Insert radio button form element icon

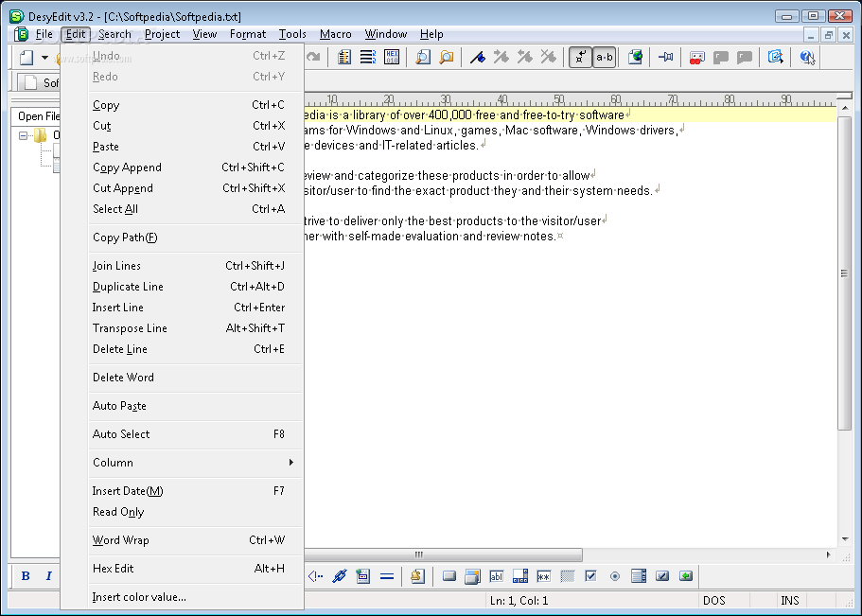point(615,576)
